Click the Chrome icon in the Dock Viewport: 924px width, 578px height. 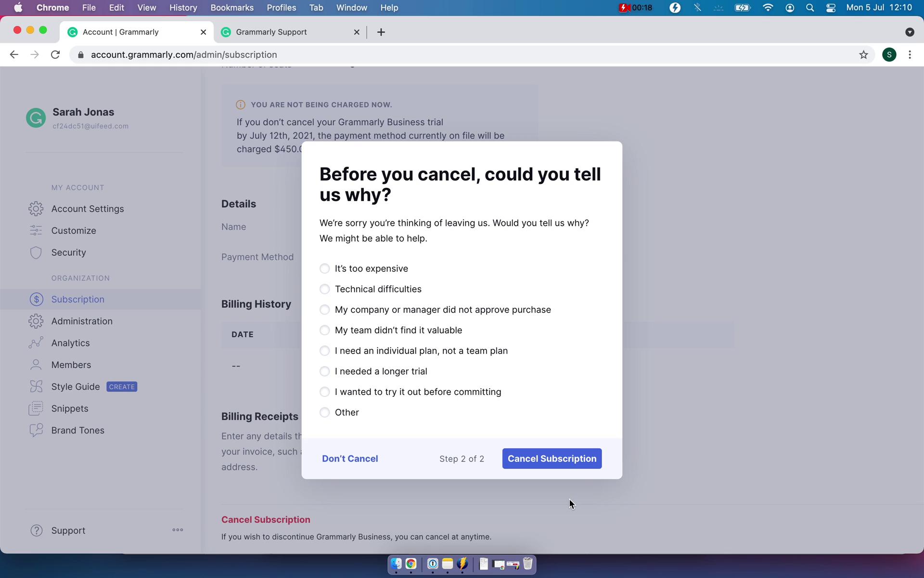pyautogui.click(x=411, y=564)
